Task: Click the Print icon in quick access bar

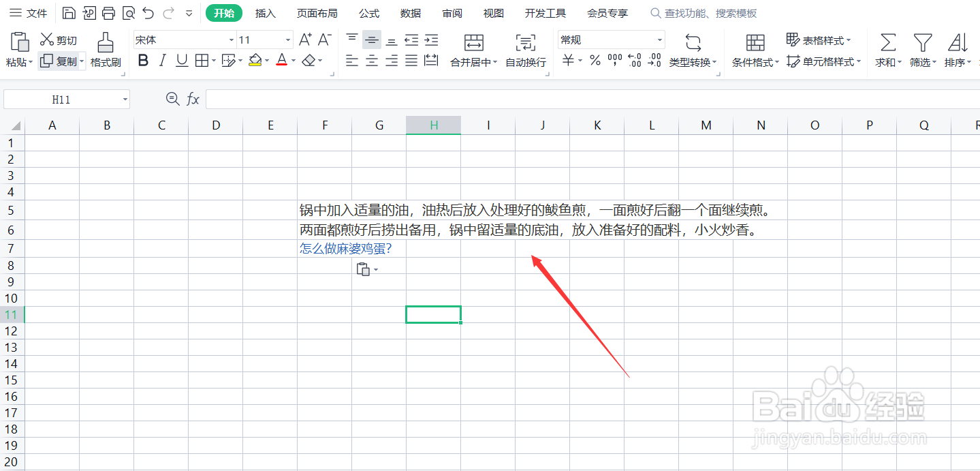Action: click(108, 13)
